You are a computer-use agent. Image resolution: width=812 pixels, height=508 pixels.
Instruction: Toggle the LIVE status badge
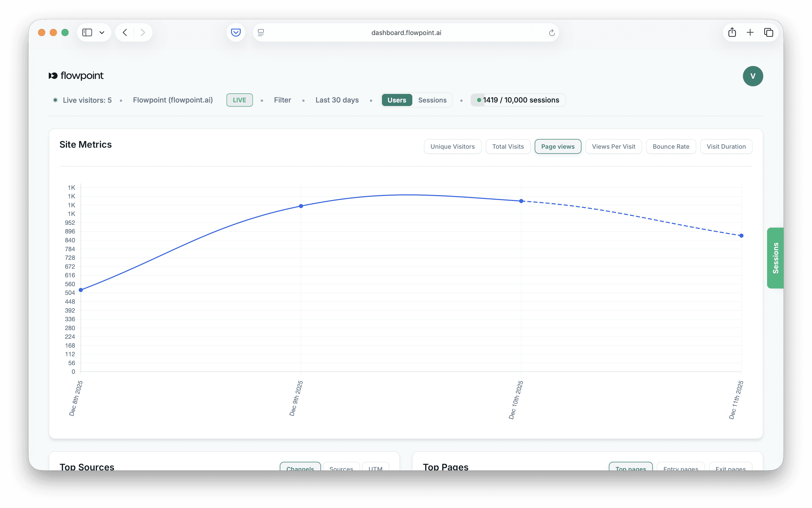tap(239, 100)
